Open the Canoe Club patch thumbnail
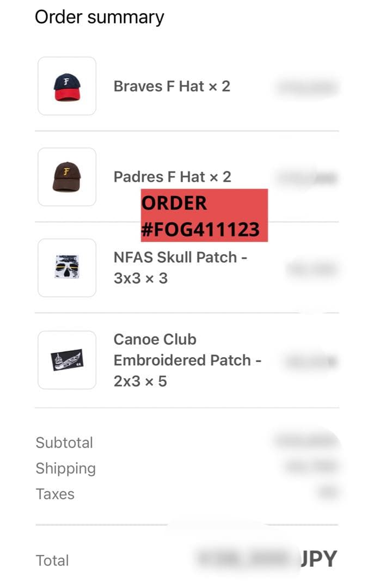 [x=67, y=360]
